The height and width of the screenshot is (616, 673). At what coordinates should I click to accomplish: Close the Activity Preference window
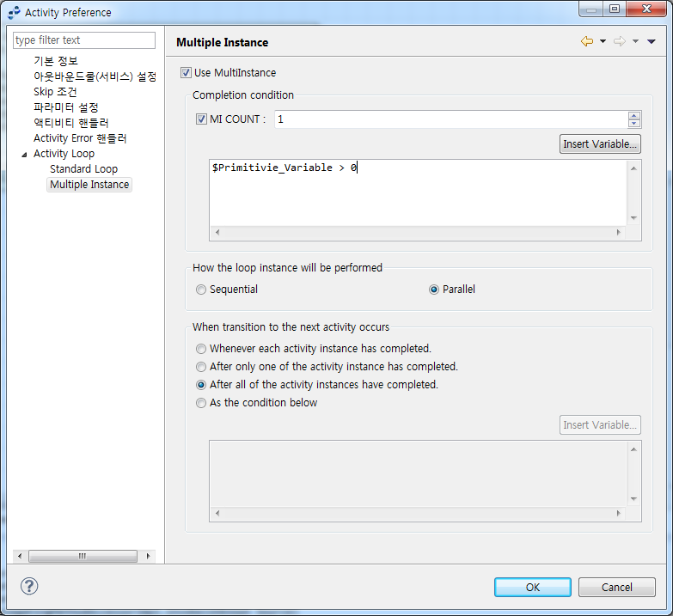point(647,9)
